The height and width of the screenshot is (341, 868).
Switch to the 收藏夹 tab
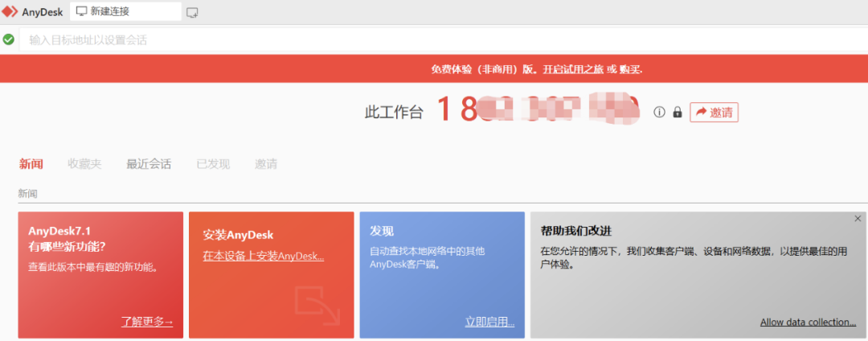click(x=84, y=164)
